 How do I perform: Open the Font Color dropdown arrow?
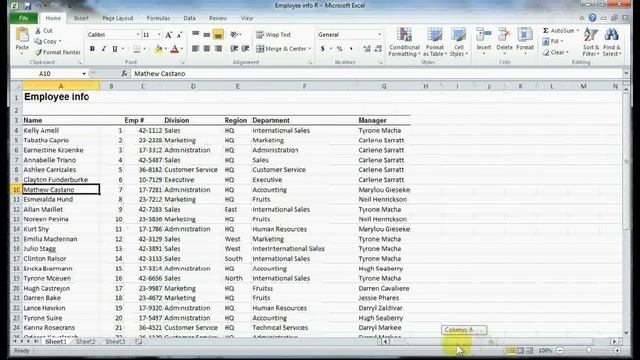pos(182,49)
